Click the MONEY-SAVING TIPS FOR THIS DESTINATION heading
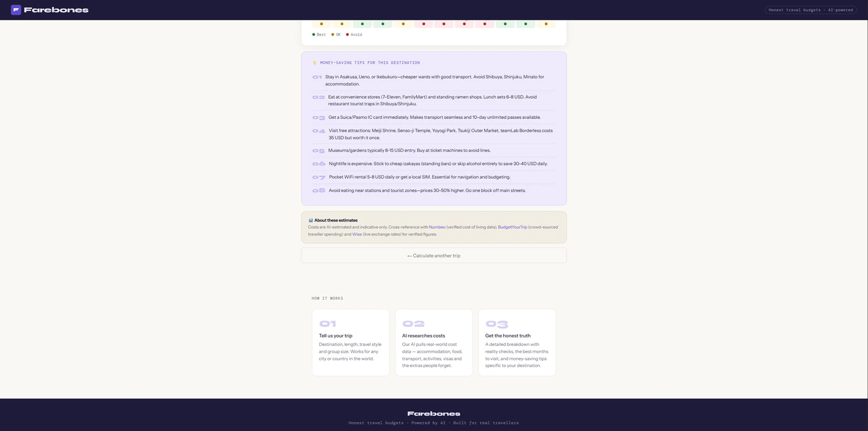This screenshot has height=431, width=868. click(x=370, y=63)
